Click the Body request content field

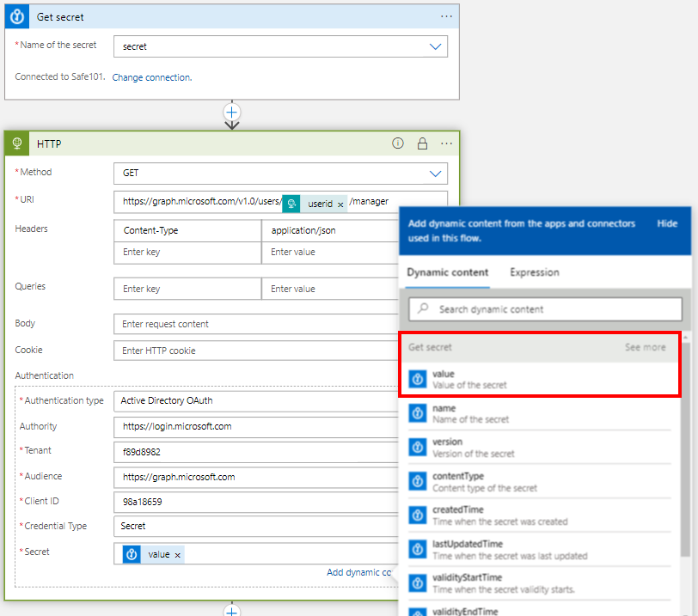(258, 324)
